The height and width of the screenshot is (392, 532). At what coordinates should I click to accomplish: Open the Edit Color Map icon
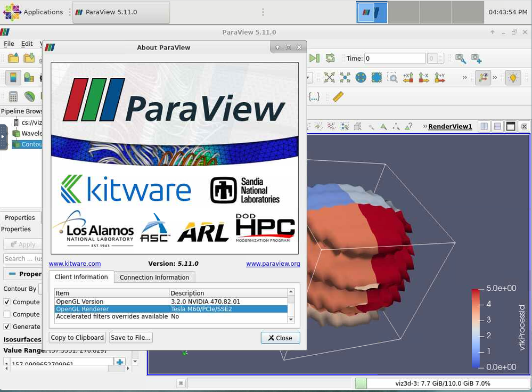[29, 78]
